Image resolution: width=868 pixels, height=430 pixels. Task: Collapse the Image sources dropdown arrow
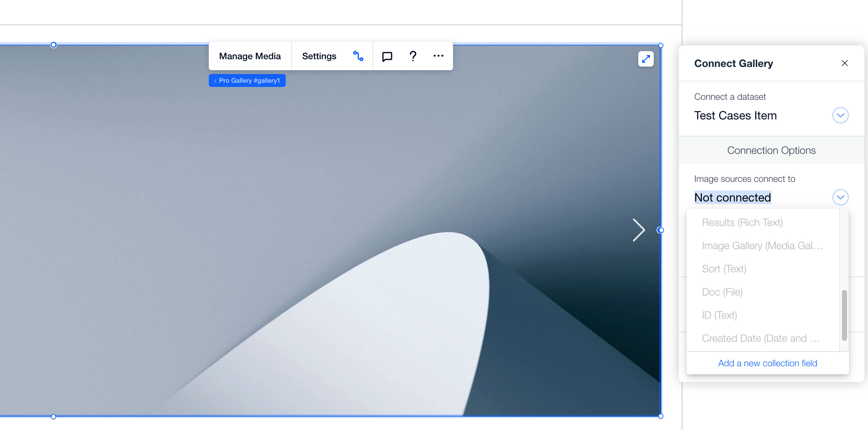click(x=840, y=197)
